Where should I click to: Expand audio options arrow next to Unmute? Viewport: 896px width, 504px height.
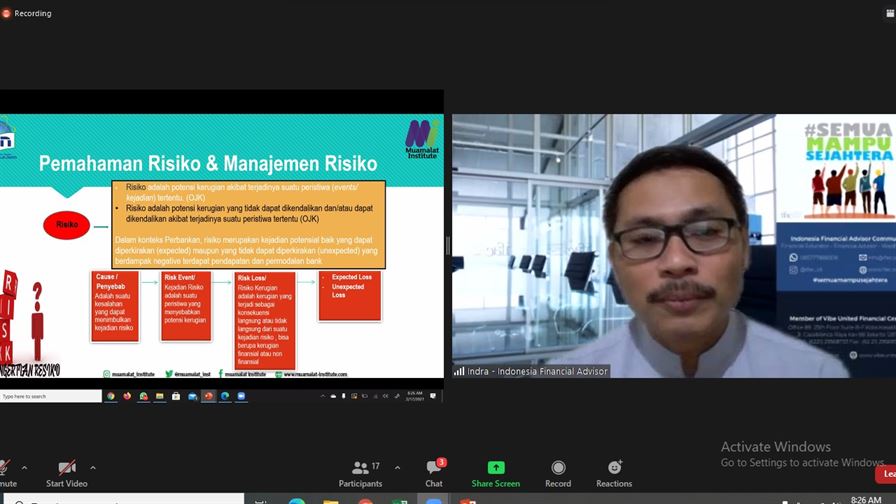[x=24, y=467]
